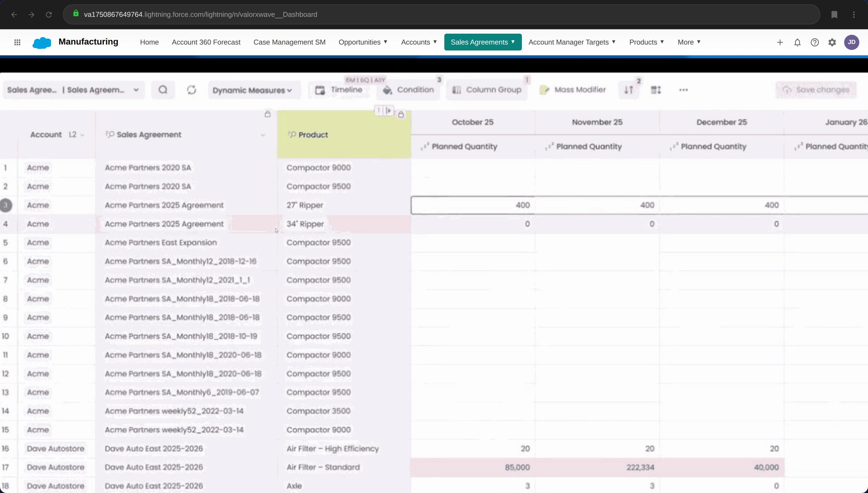Expand the Sales Agreement column chevron
The image size is (868, 493).
(x=263, y=135)
